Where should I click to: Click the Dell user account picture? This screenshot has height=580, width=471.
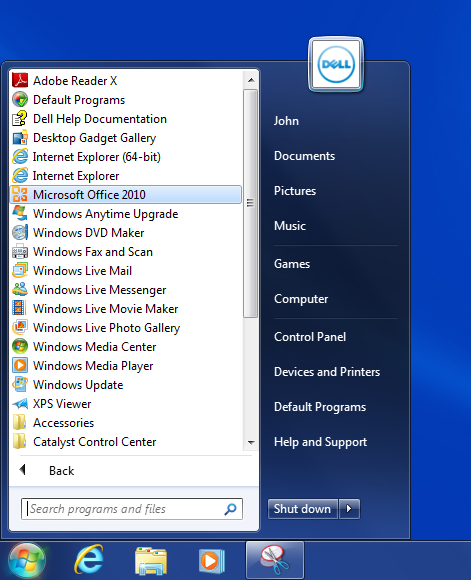(x=336, y=64)
